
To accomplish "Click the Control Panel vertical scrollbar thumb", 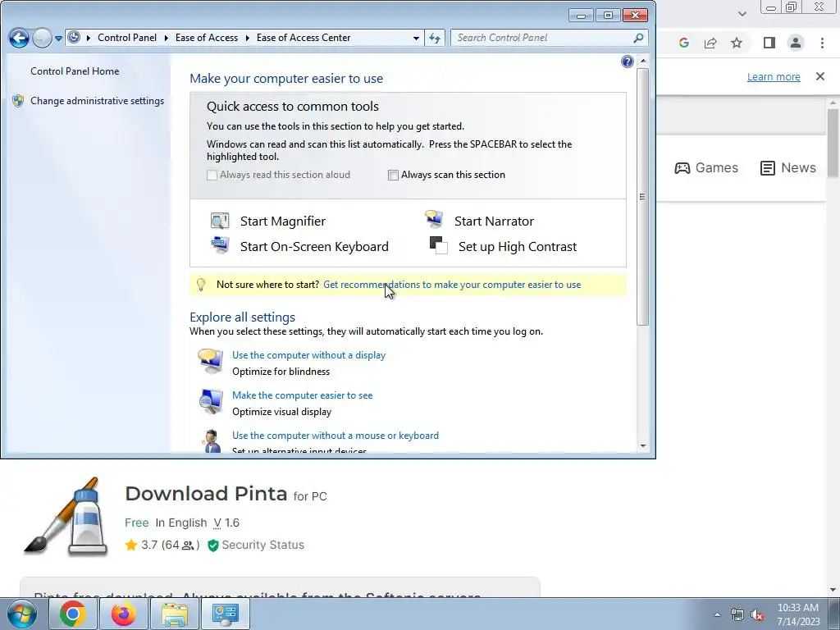I will (x=643, y=196).
